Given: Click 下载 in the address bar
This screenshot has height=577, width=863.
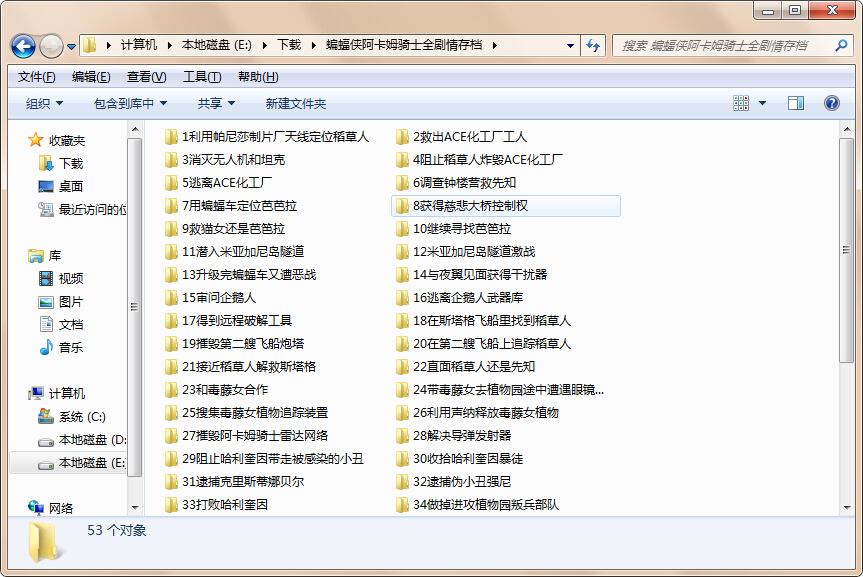Looking at the screenshot, I should [289, 45].
